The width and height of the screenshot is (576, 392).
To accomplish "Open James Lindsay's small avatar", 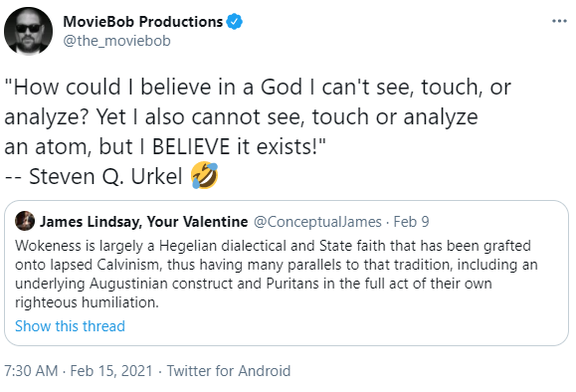I will 25,221.
